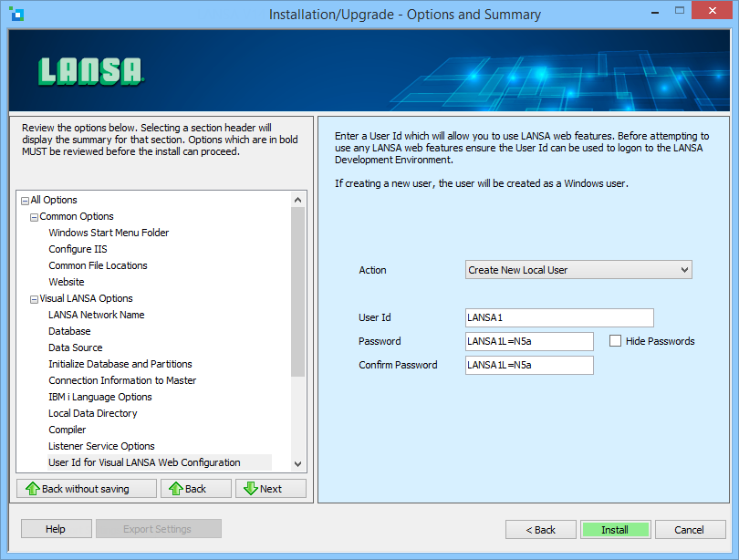Click Common Options section header
The width and height of the screenshot is (739, 560).
tap(77, 217)
